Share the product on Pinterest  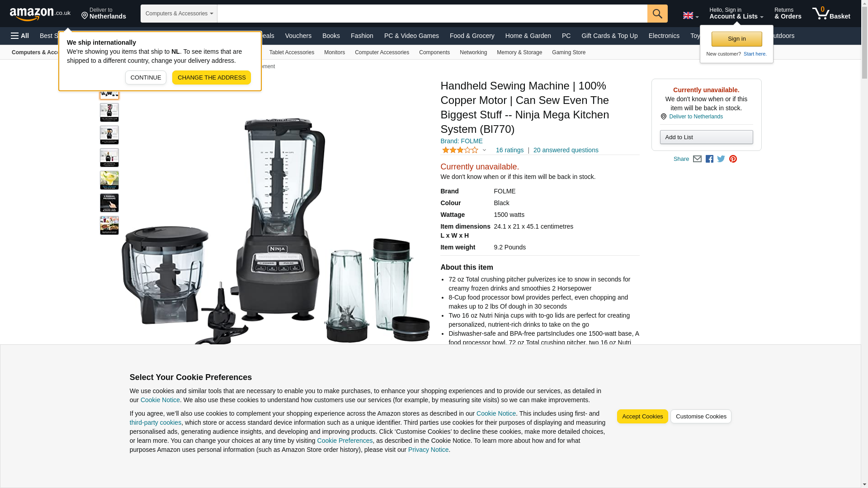click(x=733, y=159)
